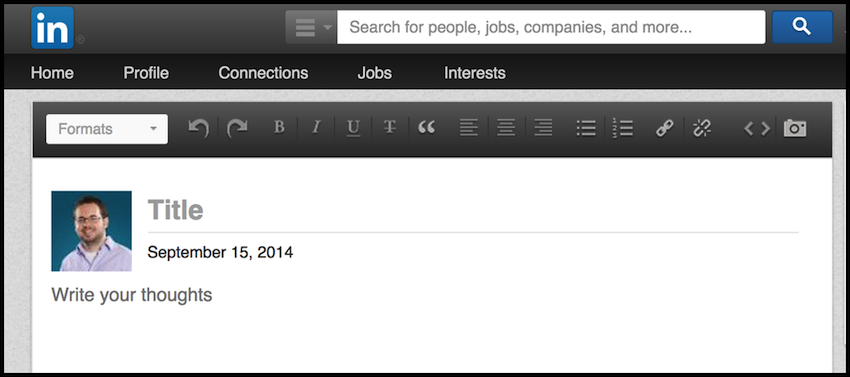Toggle italic formatting
Image resolution: width=850 pixels, height=377 pixels.
pyautogui.click(x=317, y=128)
